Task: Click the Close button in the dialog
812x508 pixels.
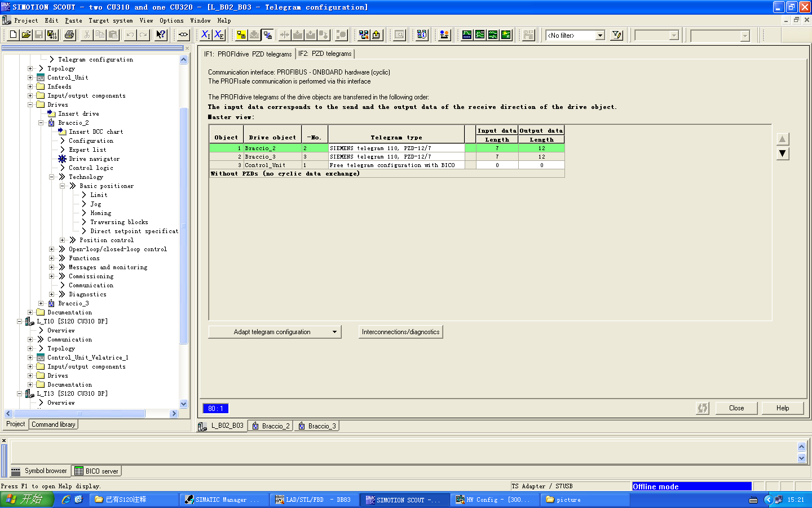Action: (x=736, y=408)
